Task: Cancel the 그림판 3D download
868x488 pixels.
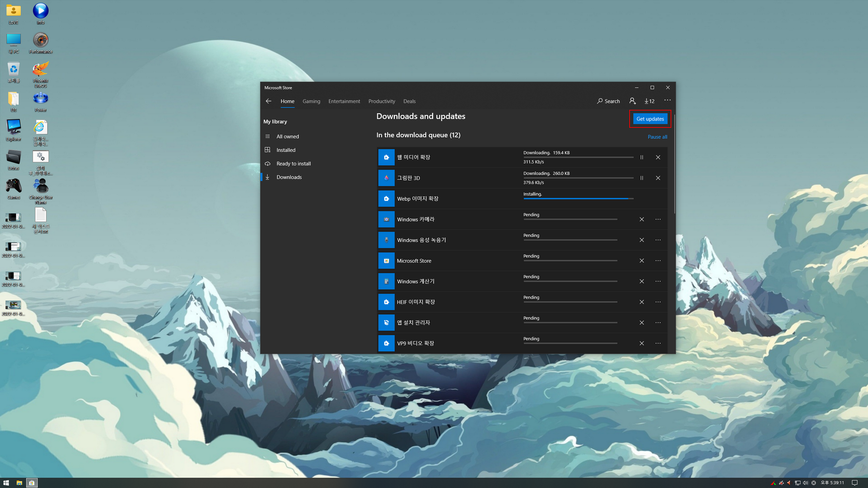Action: [x=658, y=178]
